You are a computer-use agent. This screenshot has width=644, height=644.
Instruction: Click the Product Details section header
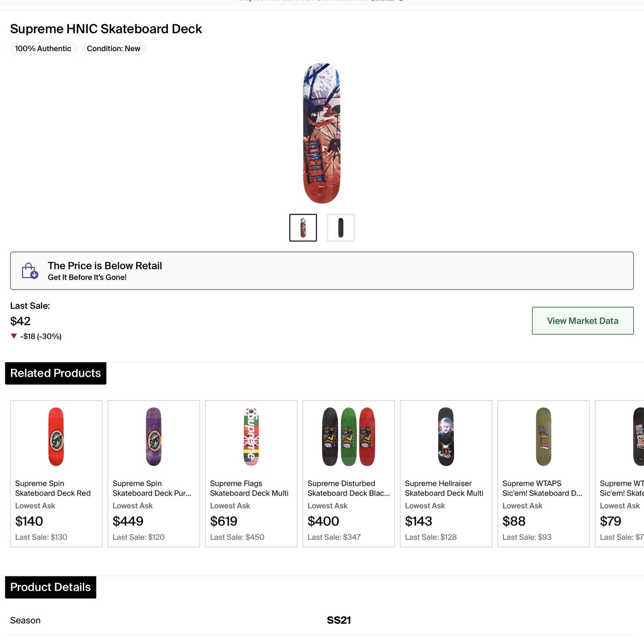coord(51,587)
